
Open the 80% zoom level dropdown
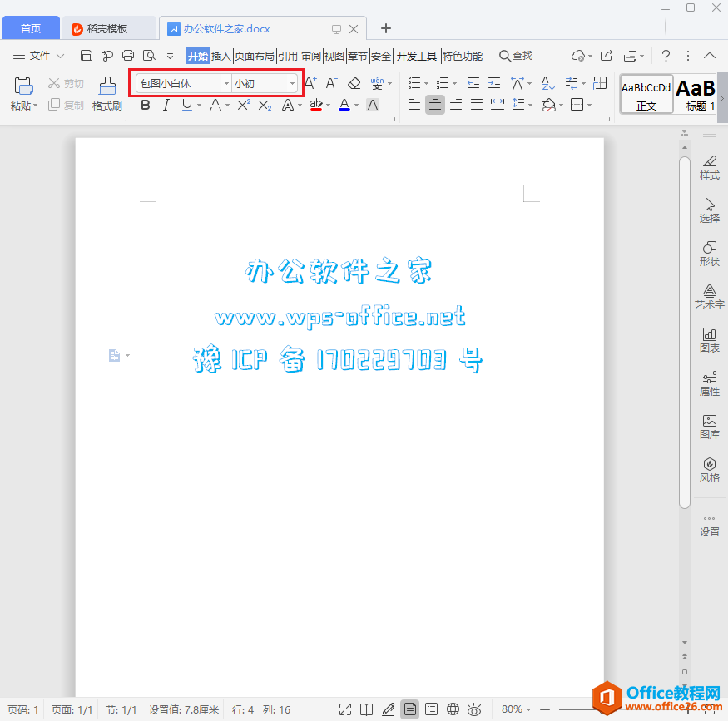(x=517, y=709)
